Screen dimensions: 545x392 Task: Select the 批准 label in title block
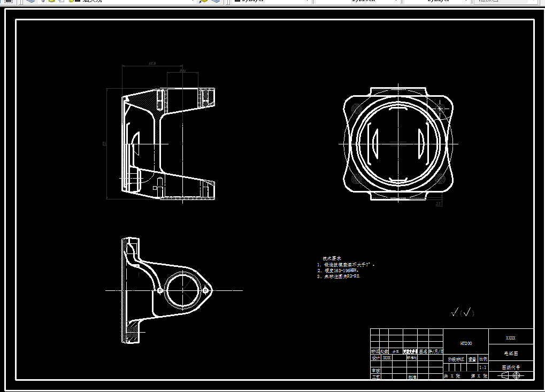412,376
